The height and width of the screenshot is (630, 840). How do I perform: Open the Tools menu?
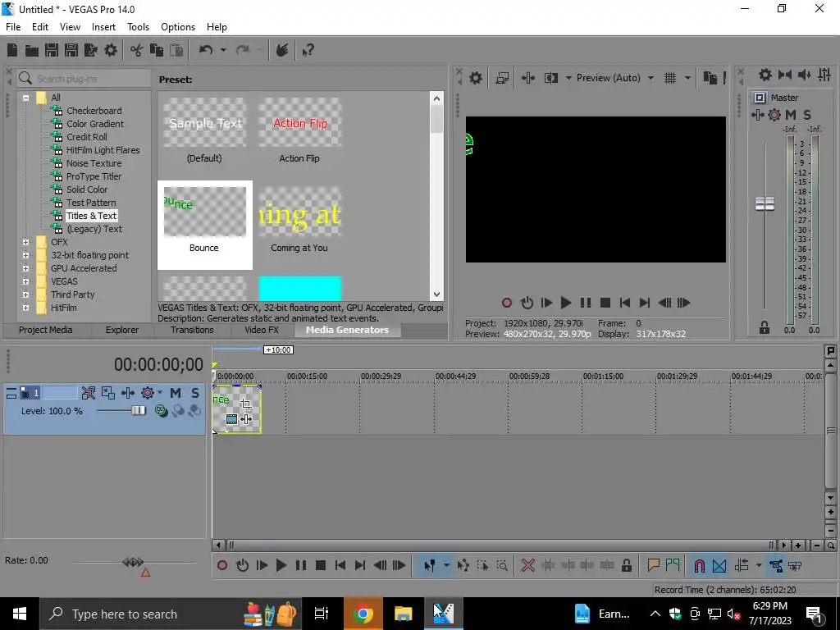click(x=138, y=27)
